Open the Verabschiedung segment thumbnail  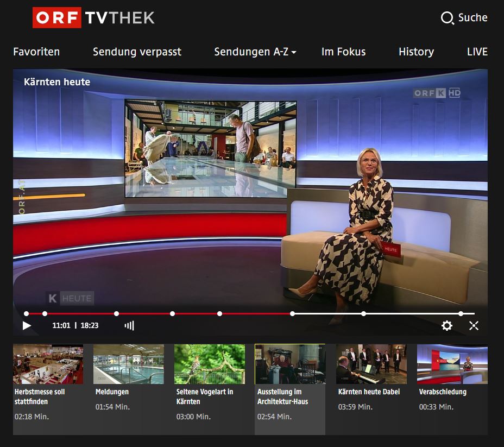pos(452,364)
